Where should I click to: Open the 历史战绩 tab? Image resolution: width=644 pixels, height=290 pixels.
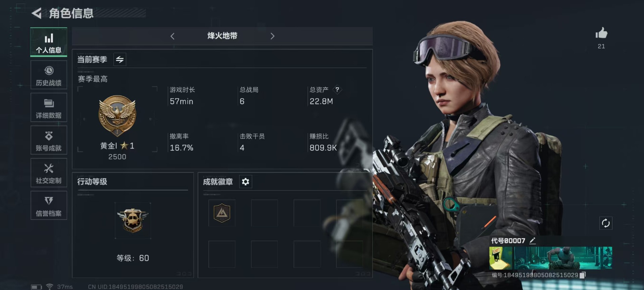click(49, 75)
